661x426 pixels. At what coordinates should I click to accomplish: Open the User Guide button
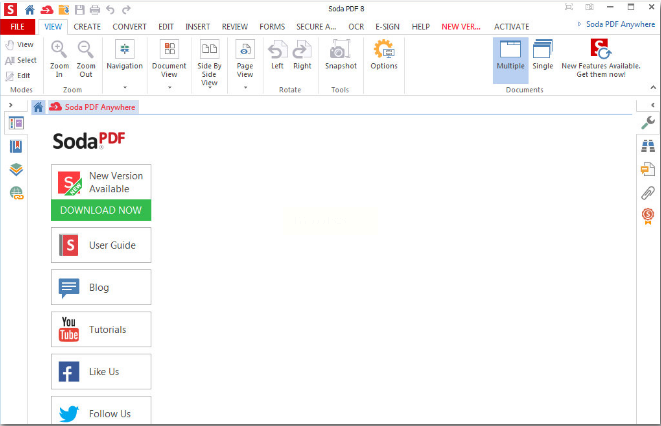[101, 245]
